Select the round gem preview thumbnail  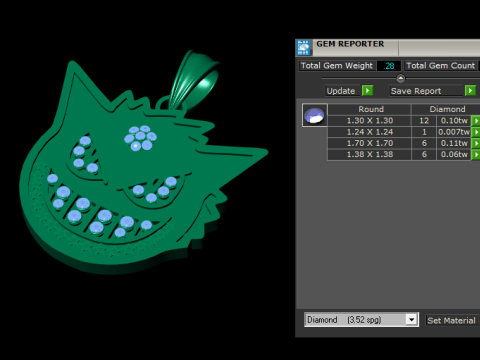point(315,115)
